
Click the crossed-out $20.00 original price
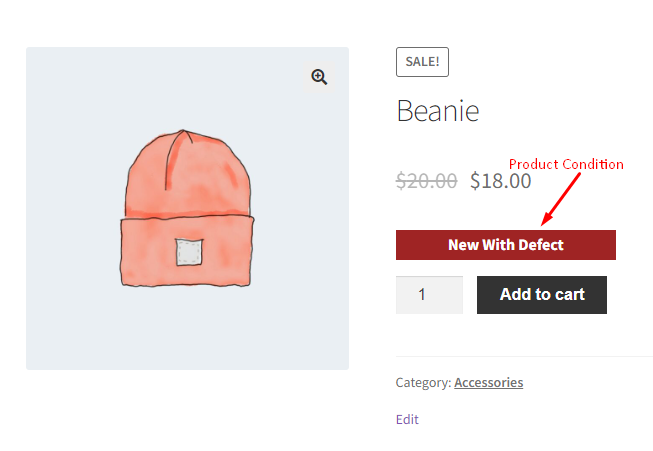coord(426,181)
